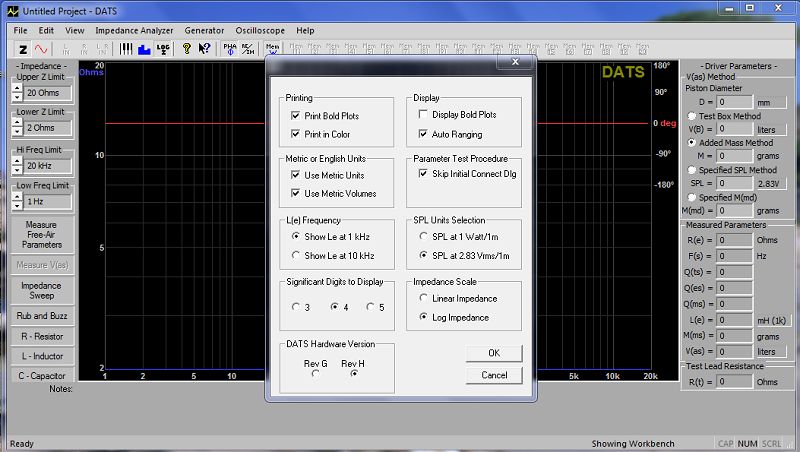Confirm settings with the OK button
This screenshot has width=800, height=452.
494,353
